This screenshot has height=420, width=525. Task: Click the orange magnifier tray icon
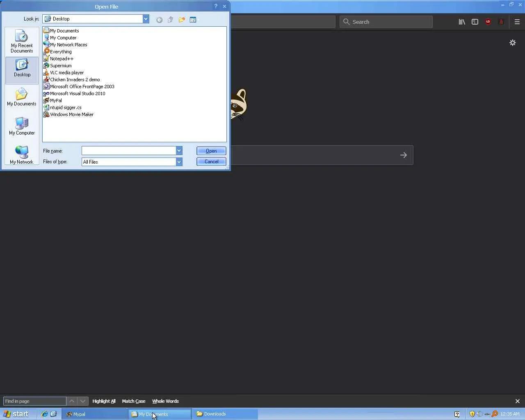(x=495, y=414)
